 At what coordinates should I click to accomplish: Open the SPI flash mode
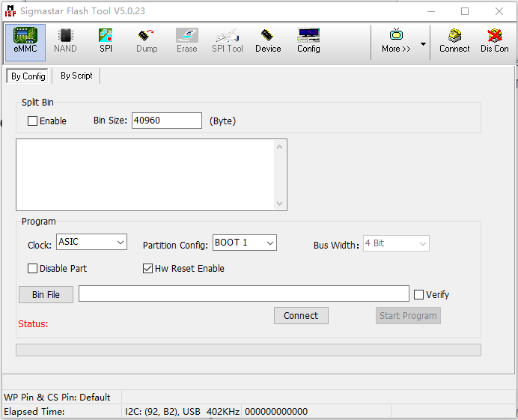pos(106,41)
